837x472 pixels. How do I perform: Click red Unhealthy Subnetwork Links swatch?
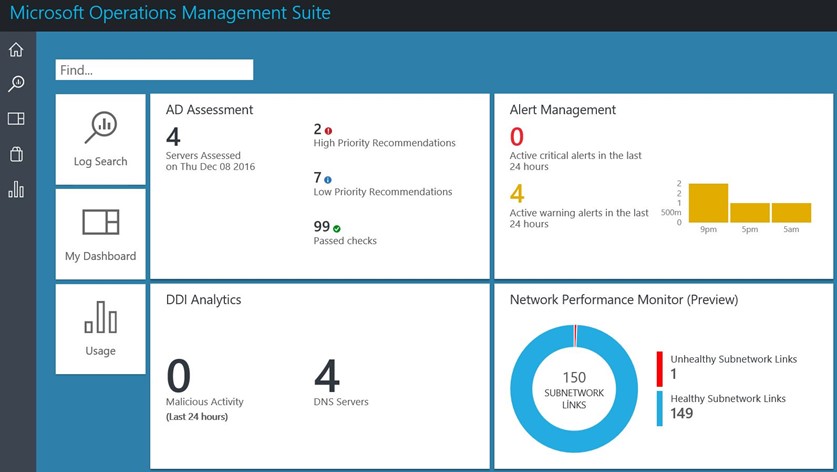pyautogui.click(x=660, y=369)
